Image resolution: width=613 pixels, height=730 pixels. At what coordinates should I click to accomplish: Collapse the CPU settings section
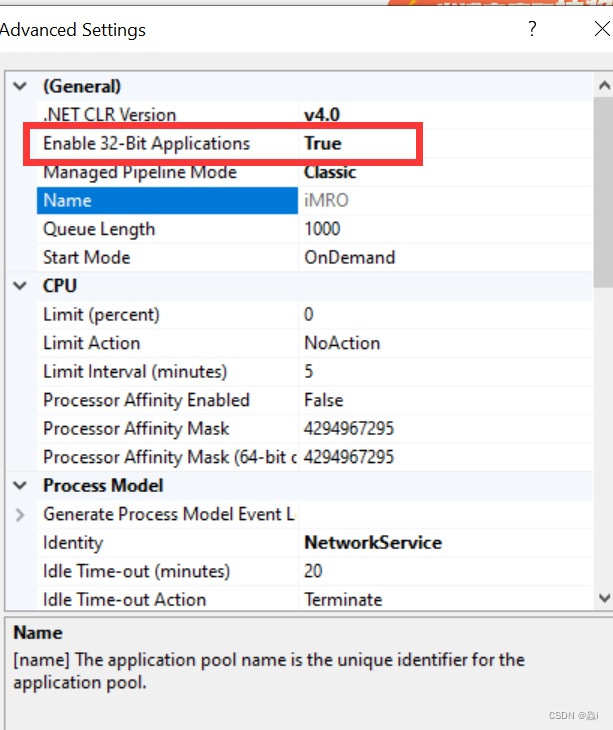pos(20,286)
